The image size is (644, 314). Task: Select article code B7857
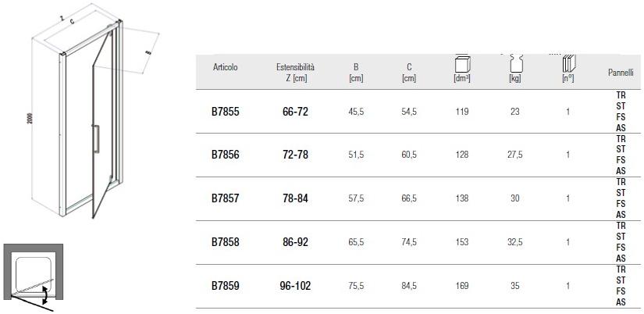225,198
